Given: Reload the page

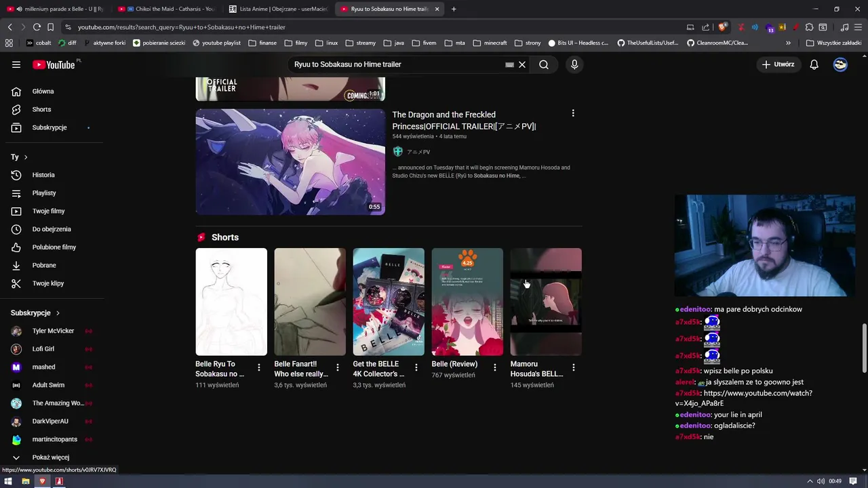Looking at the screenshot, I should pos(37,27).
